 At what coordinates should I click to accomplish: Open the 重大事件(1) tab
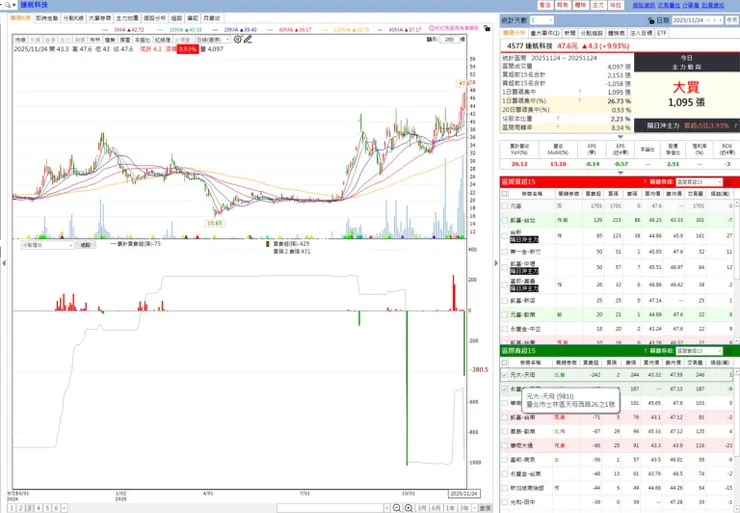pos(545,33)
